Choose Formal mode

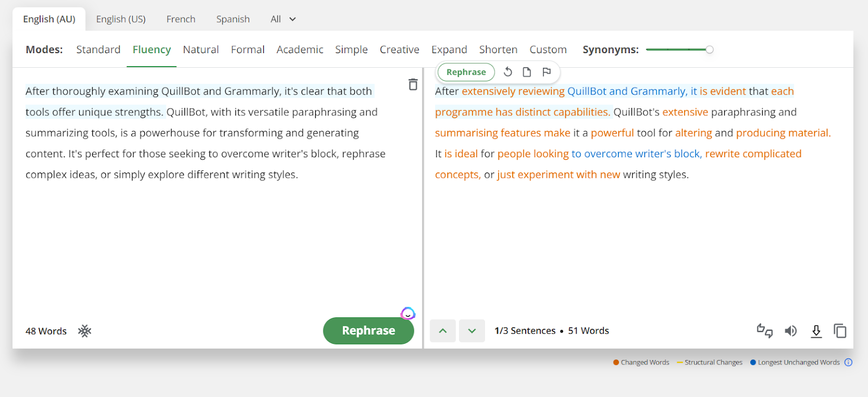[248, 49]
